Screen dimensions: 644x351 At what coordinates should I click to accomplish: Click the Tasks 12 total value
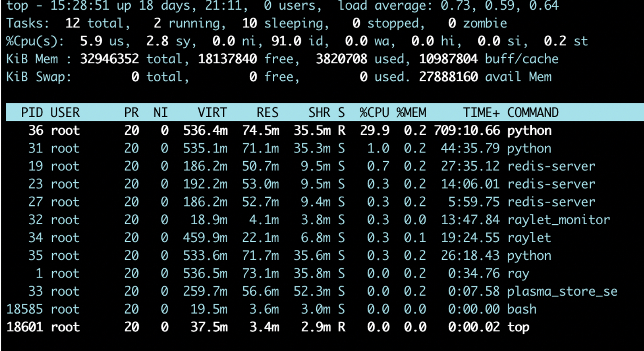tap(73, 23)
